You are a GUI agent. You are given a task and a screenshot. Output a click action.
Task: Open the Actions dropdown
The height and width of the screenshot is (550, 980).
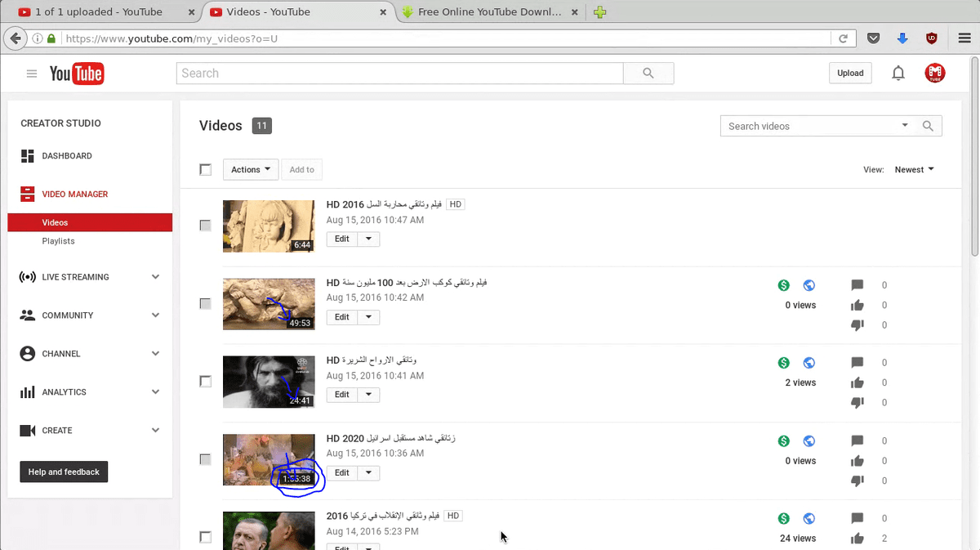pos(250,170)
